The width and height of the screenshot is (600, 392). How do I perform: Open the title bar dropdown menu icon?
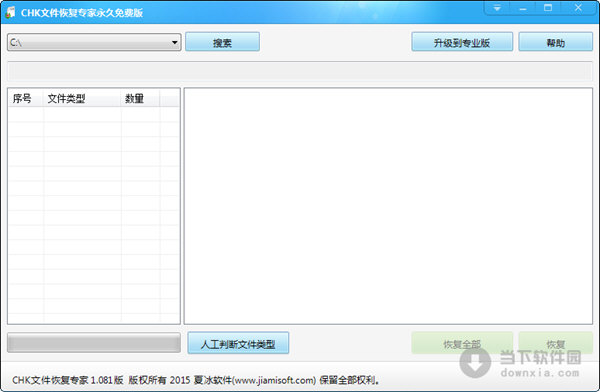[497, 8]
